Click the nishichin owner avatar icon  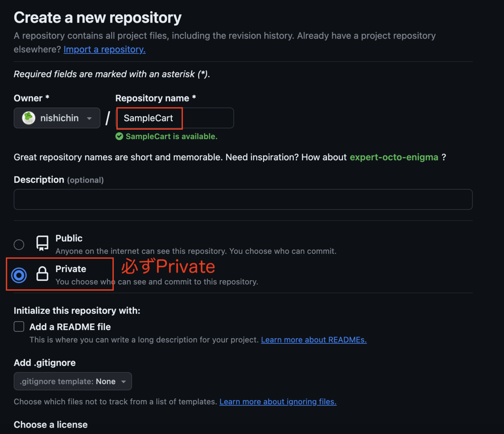[29, 118]
